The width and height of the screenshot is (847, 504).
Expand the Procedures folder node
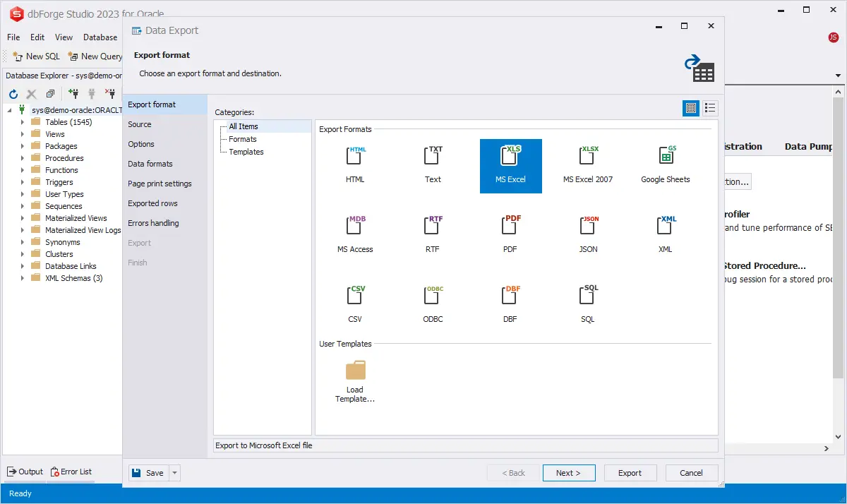pyautogui.click(x=23, y=158)
